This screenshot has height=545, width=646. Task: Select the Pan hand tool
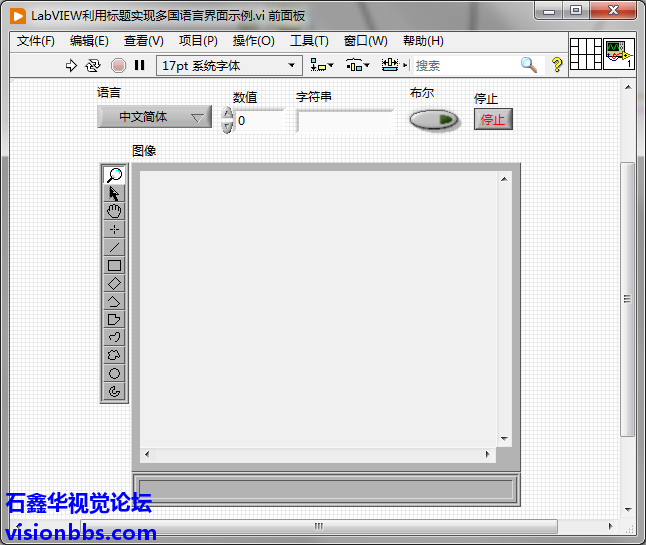(x=114, y=211)
